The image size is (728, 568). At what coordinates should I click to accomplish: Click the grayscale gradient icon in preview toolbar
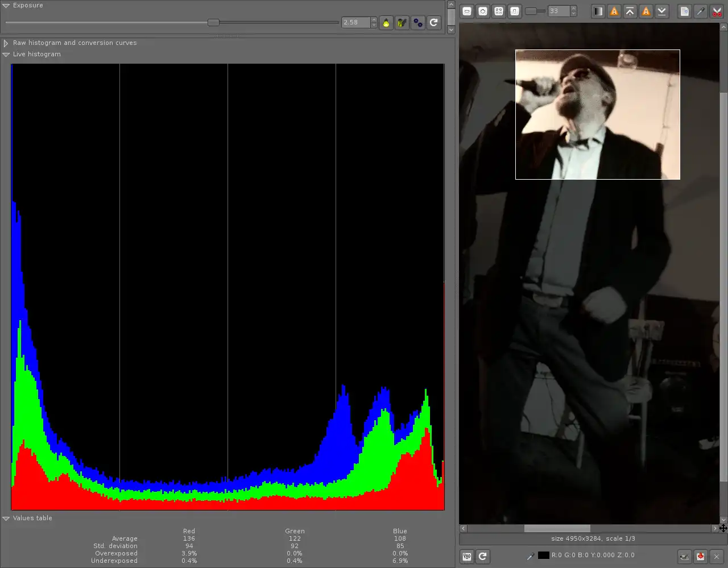pyautogui.click(x=598, y=11)
